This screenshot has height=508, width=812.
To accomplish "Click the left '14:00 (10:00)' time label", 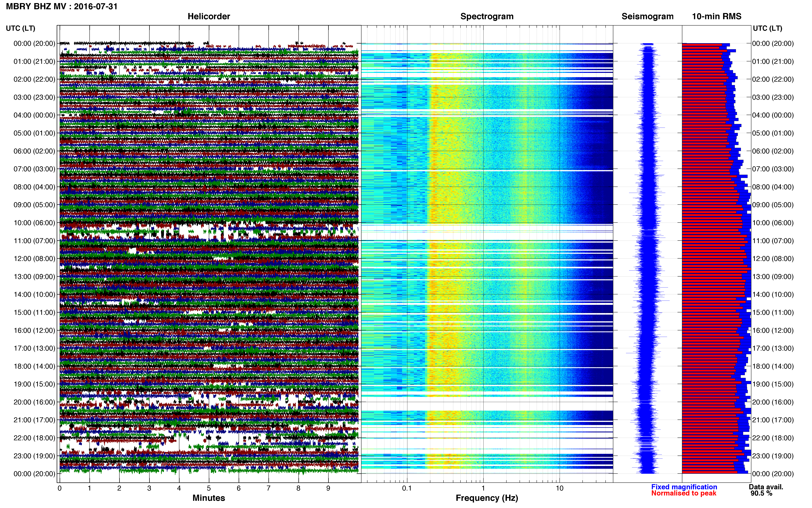I will [x=34, y=295].
